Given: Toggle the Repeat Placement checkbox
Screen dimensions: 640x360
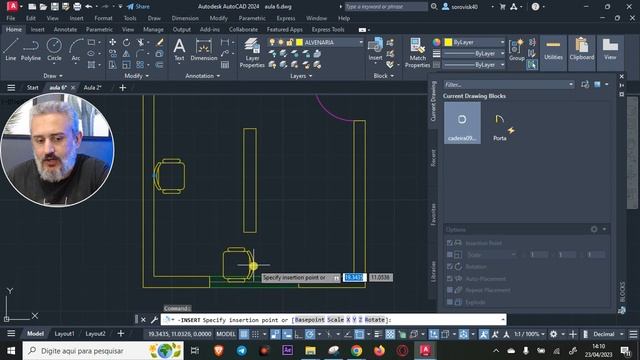Looking at the screenshot, I should pos(449,290).
